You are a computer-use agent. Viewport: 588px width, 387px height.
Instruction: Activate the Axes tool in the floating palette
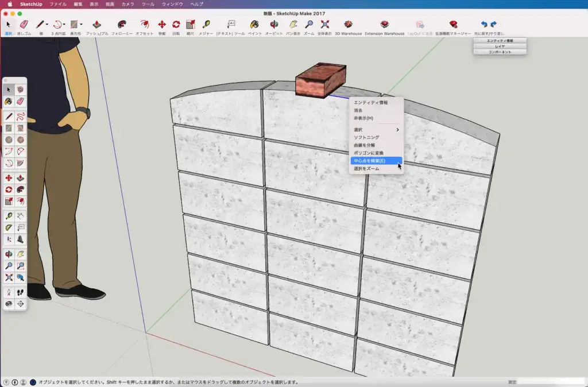point(9,239)
